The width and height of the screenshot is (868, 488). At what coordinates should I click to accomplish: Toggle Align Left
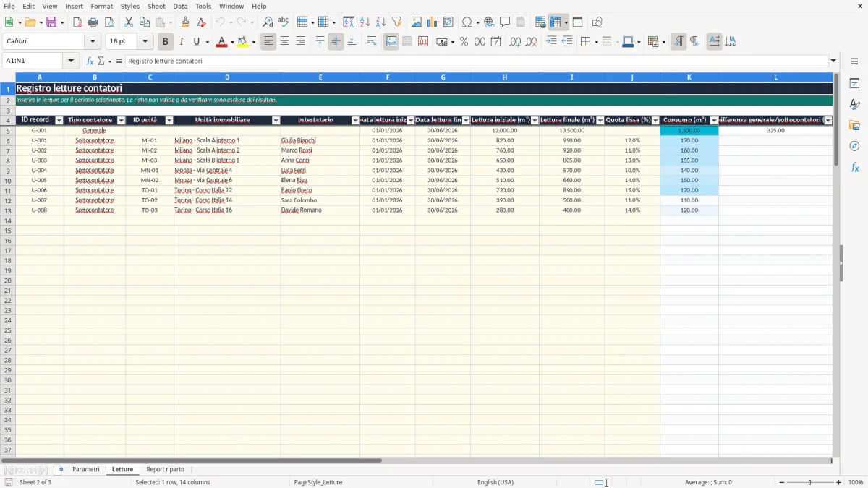(268, 42)
